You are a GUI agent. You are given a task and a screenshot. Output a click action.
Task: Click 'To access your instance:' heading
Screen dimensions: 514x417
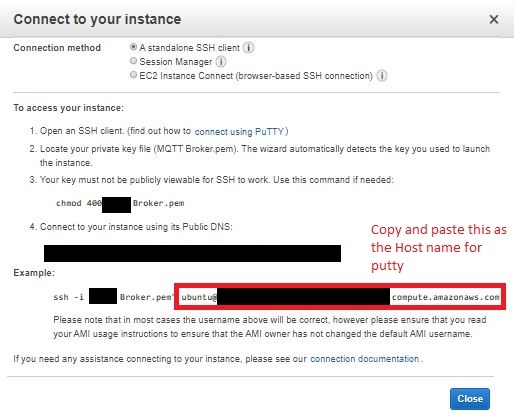click(68, 108)
